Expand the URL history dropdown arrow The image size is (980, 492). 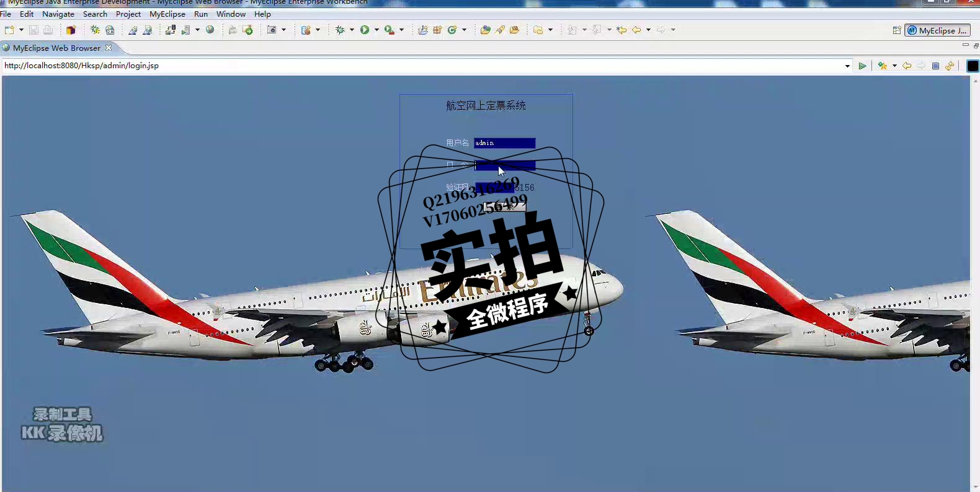[847, 66]
